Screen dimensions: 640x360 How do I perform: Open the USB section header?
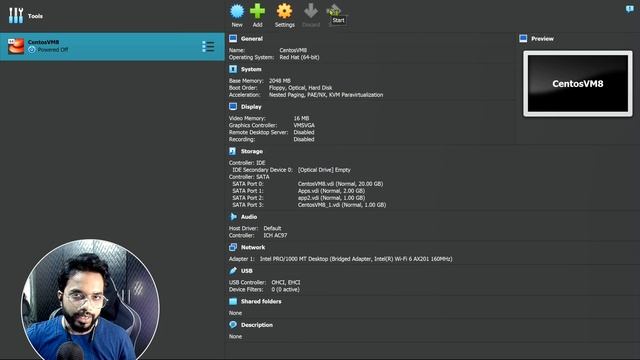coord(247,271)
